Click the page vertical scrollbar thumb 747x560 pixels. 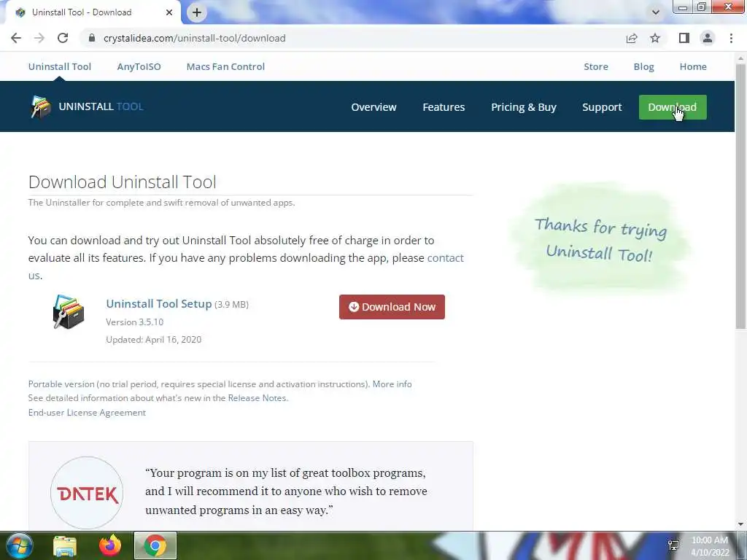[x=740, y=195]
